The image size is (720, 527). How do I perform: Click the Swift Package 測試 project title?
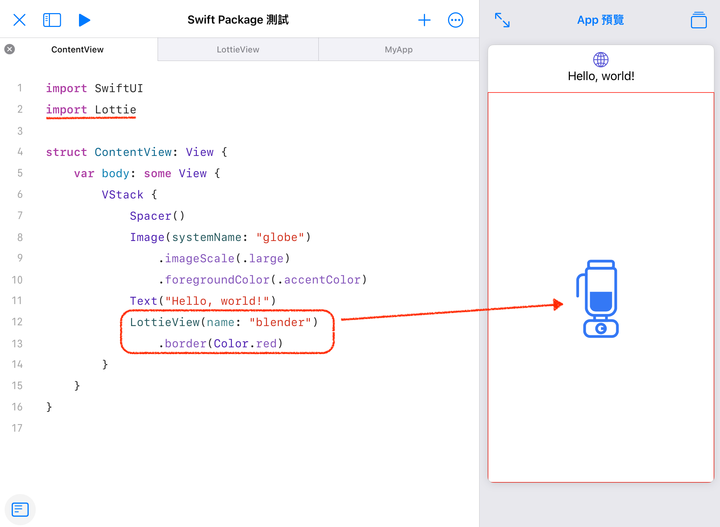point(238,20)
